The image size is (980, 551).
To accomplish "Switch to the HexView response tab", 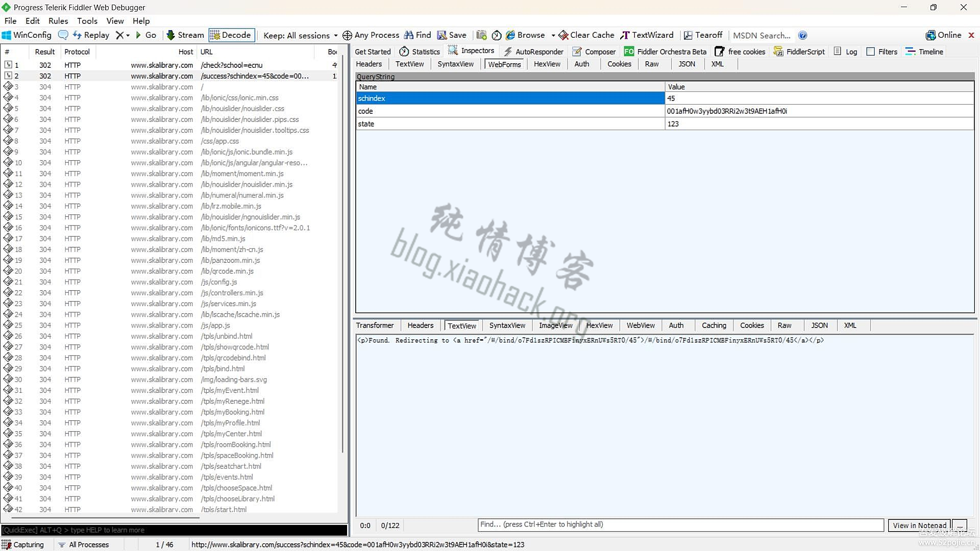I will click(x=598, y=325).
